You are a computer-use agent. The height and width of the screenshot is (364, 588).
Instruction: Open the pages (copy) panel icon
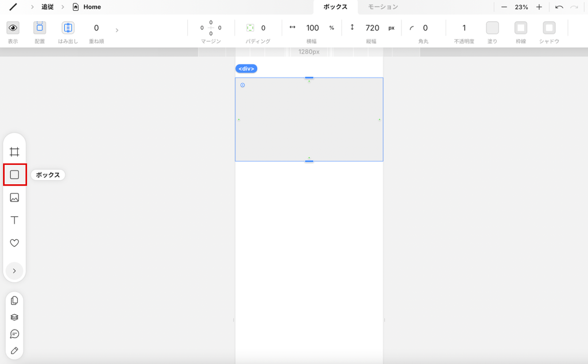14,300
